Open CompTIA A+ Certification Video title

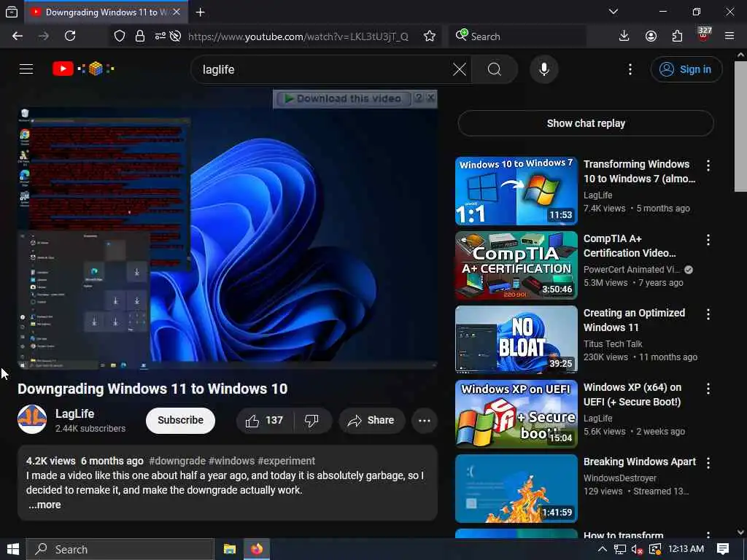click(x=630, y=246)
